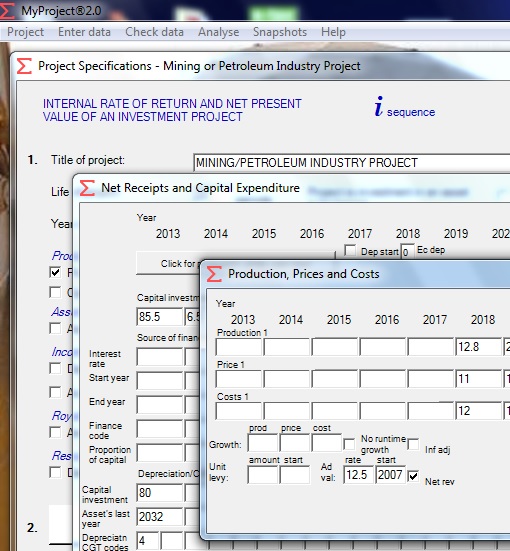Screen dimensions: 510x551
Task: Click the Finance code field
Action: pos(160,429)
